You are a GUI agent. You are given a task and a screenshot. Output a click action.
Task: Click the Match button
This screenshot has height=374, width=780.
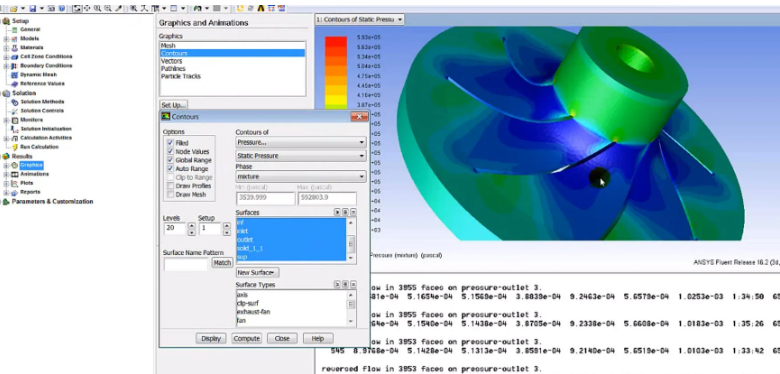[x=222, y=263]
